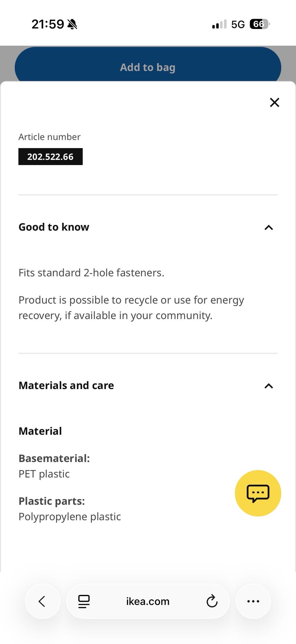Tap the Good to know heading
This screenshot has height=644, width=296.
(x=54, y=227)
